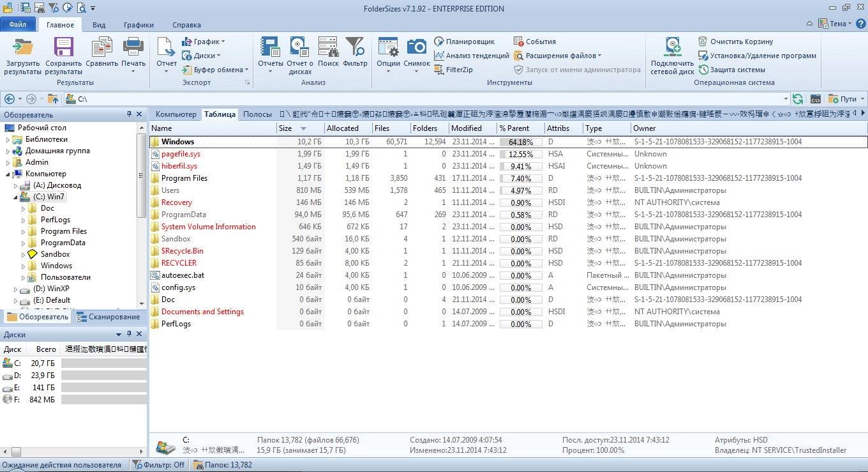Open Установка/Удаление программ
This screenshot has height=472, width=868.
(x=757, y=56)
